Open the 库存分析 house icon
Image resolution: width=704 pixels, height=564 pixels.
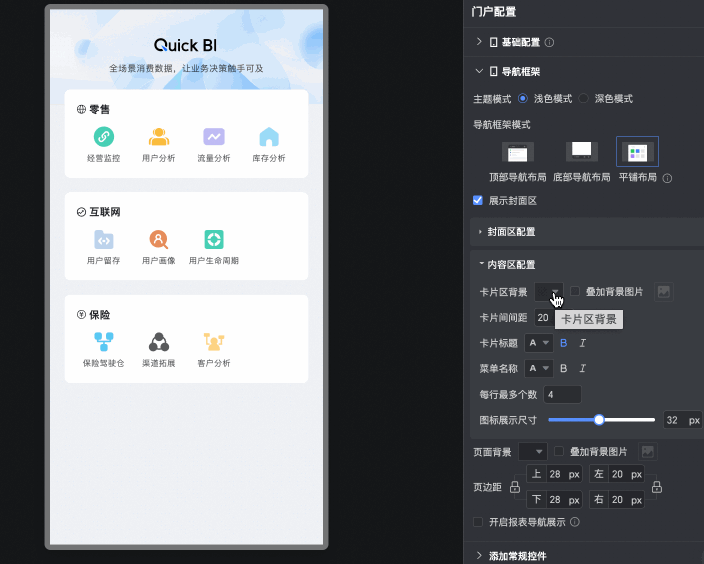point(269,137)
